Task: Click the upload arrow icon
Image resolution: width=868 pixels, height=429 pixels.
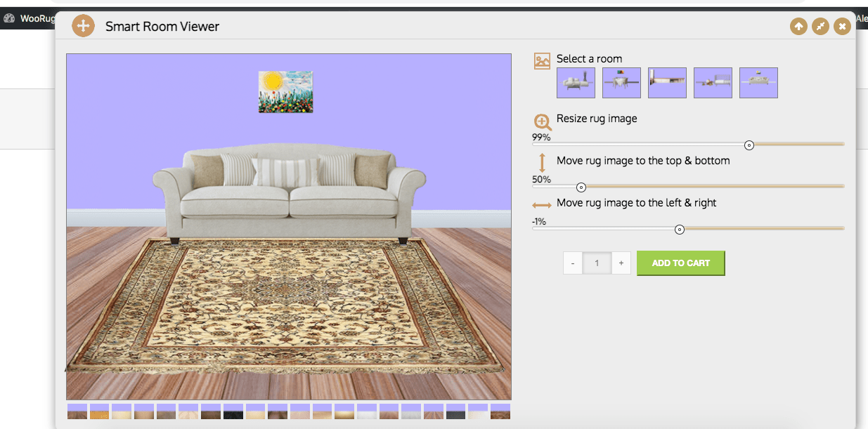Action: click(798, 26)
